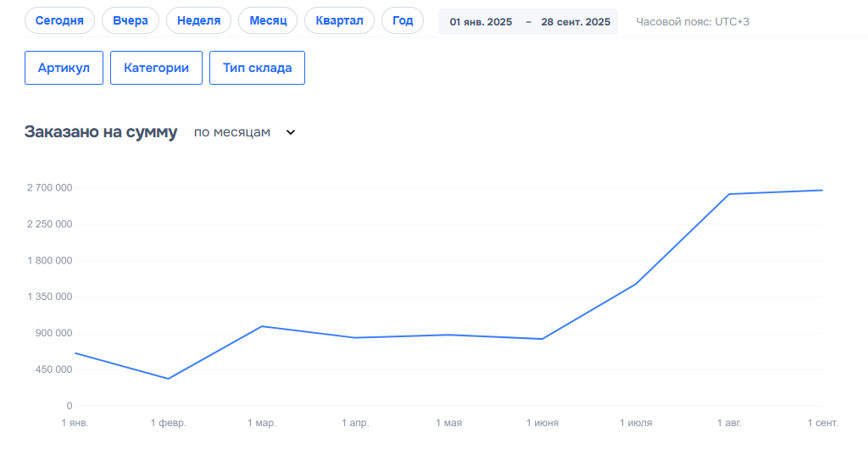Click the chart line at 1 июля
The height and width of the screenshot is (466, 868).
(x=636, y=284)
